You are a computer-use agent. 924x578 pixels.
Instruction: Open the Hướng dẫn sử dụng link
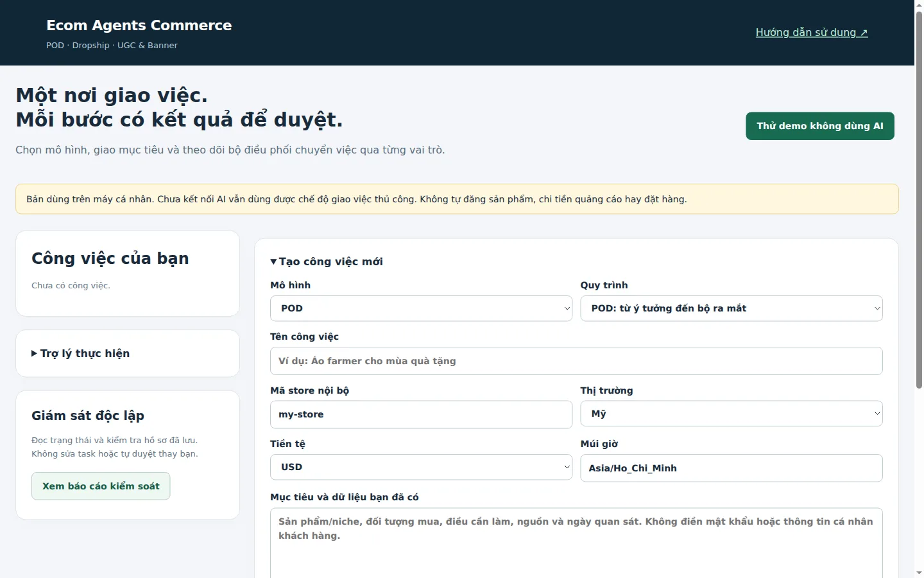(812, 33)
